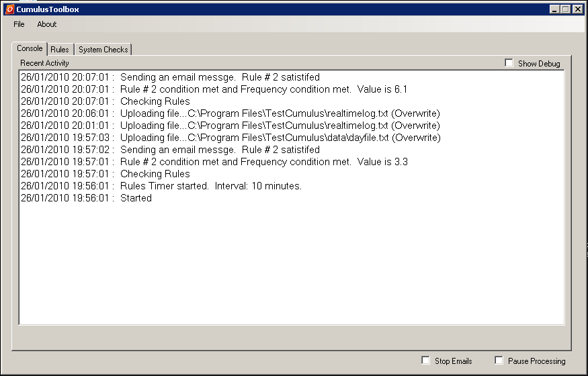Open the System Checks tab

(103, 50)
